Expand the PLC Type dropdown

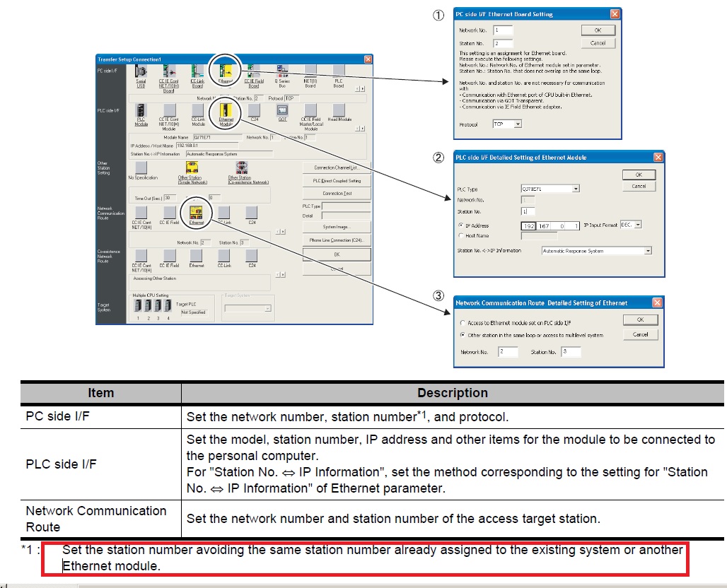[x=576, y=189]
